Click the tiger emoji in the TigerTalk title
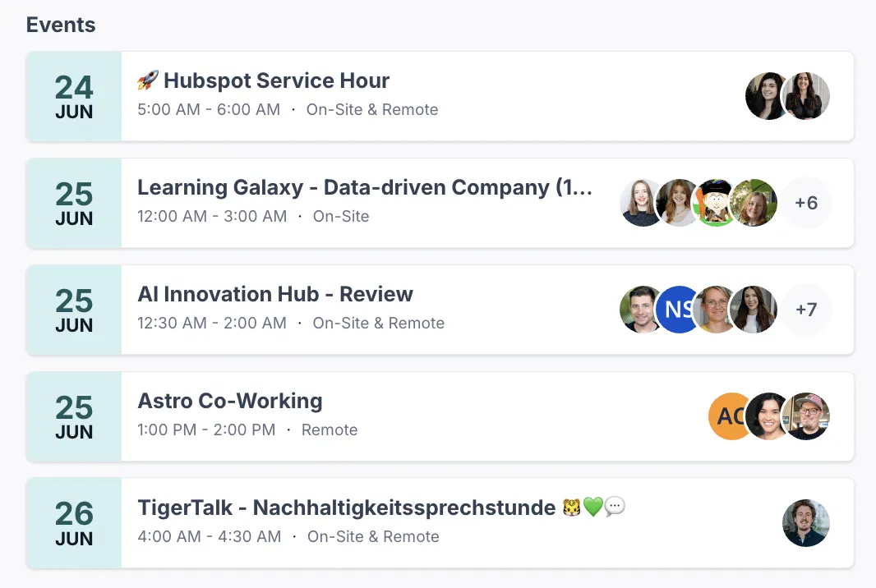The width and height of the screenshot is (876, 588). click(571, 508)
